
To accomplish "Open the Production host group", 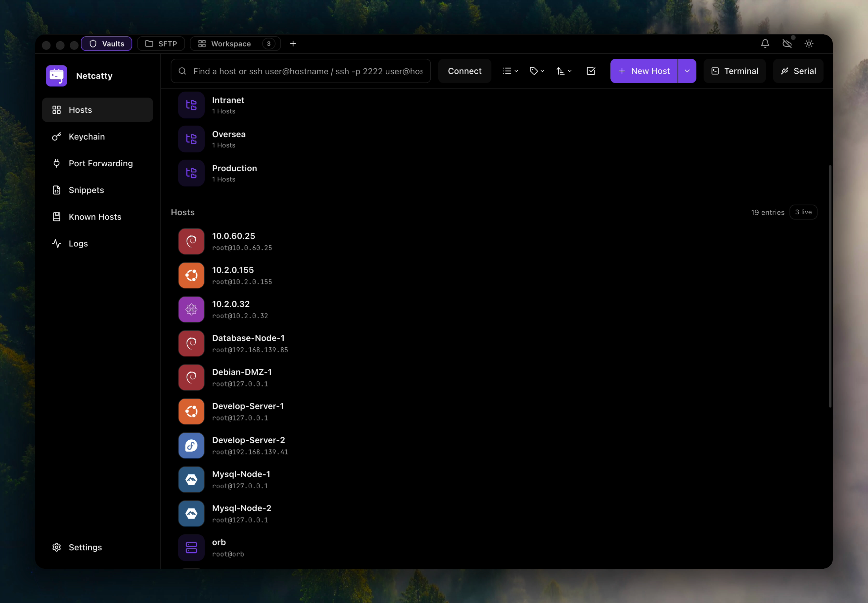I will tap(234, 173).
